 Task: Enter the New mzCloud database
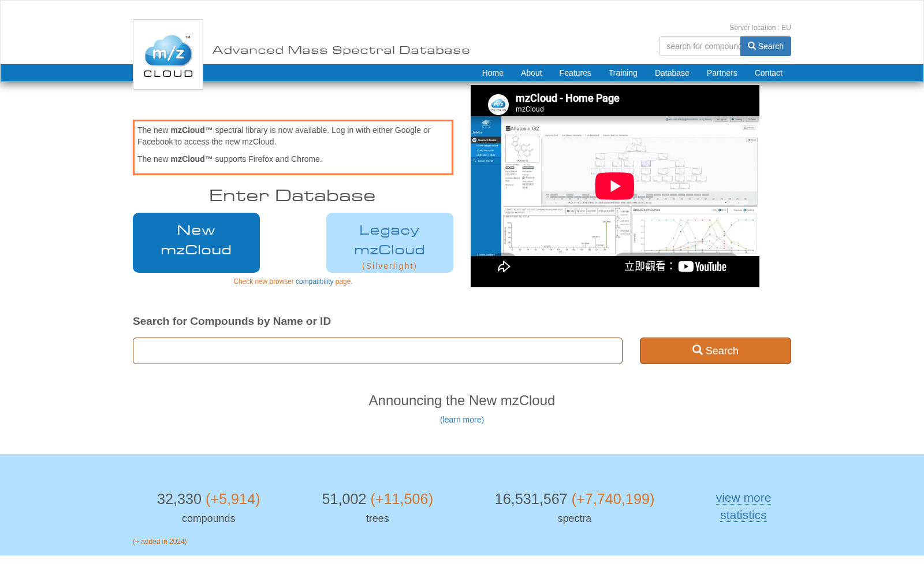point(196,243)
